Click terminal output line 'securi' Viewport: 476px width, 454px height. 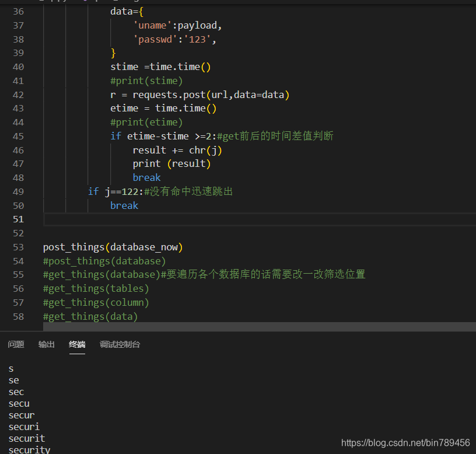pyautogui.click(x=24, y=427)
